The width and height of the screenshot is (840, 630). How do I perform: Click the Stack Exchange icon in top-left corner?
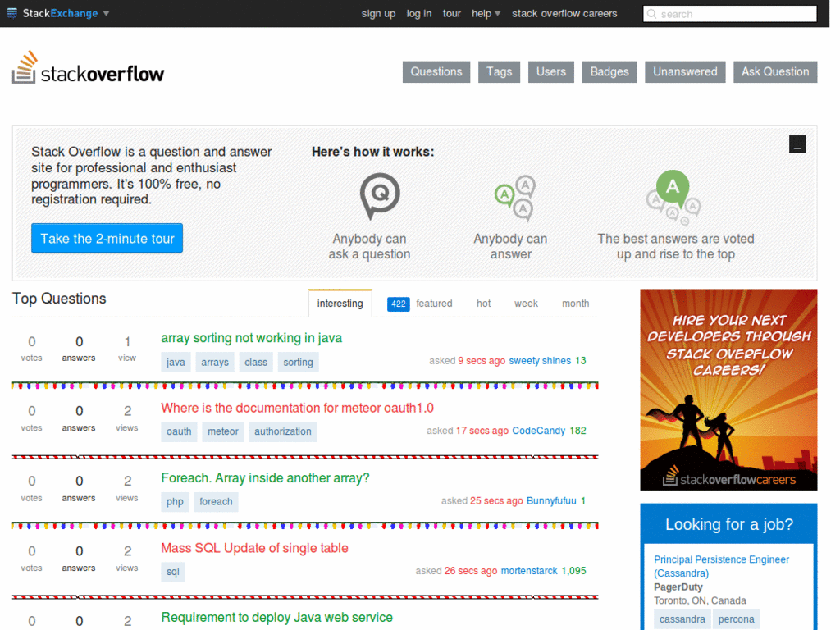point(12,13)
